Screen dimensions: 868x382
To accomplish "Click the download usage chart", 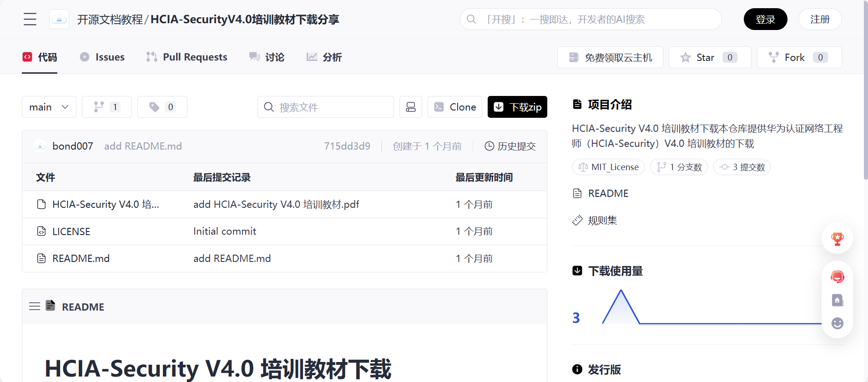I will (712, 307).
